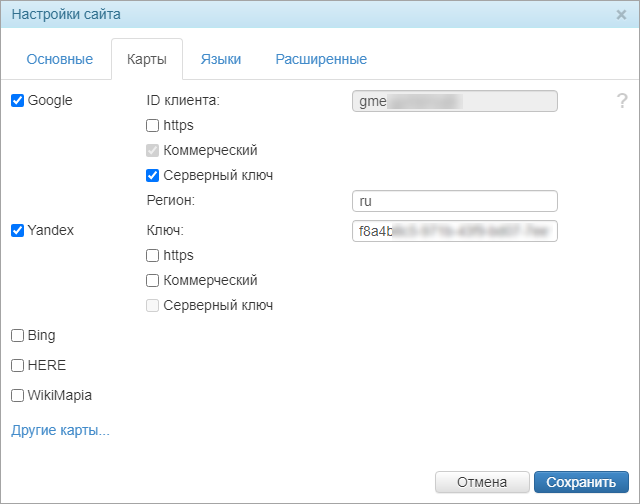
Task: Enable HERE maps
Action: coord(17,365)
